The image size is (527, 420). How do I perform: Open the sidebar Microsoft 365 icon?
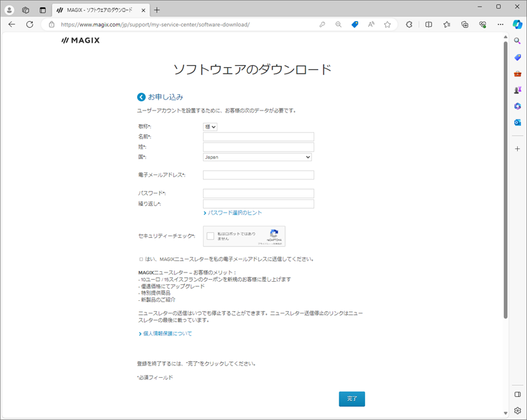(x=517, y=106)
